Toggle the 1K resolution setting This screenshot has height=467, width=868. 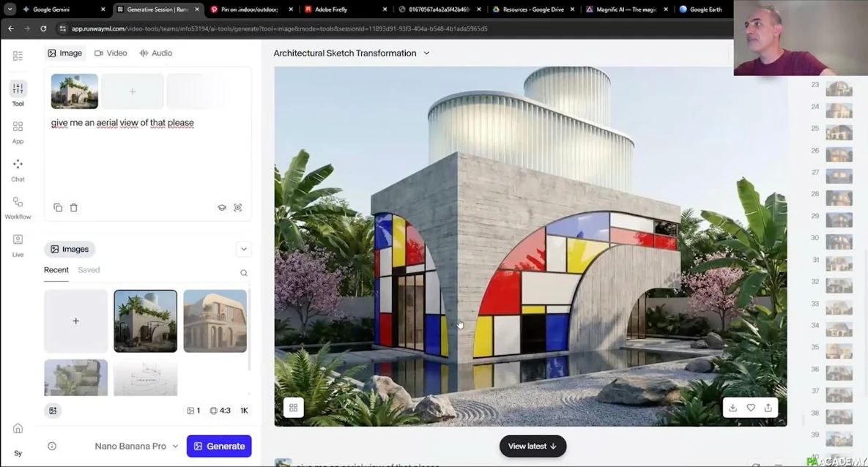[x=245, y=411]
